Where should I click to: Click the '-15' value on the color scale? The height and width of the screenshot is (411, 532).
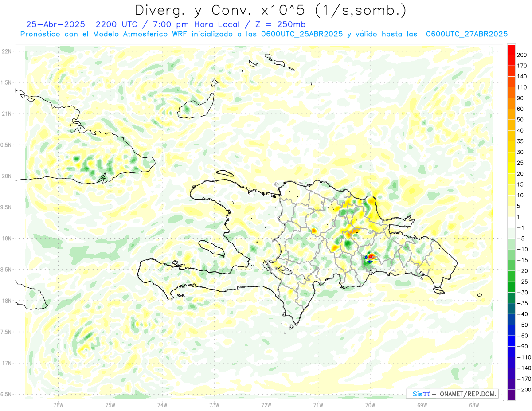coord(522,260)
